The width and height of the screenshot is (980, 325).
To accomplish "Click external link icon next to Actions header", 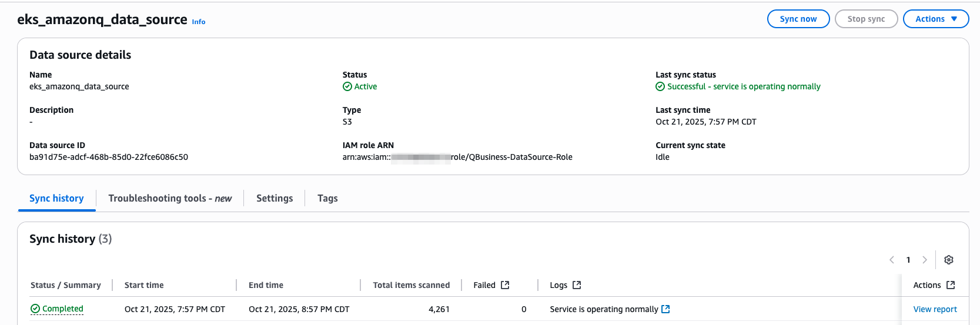I will (951, 285).
